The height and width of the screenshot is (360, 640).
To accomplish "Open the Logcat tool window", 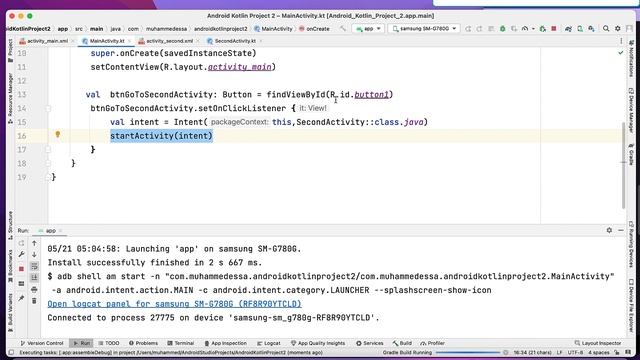I will [x=269, y=343].
